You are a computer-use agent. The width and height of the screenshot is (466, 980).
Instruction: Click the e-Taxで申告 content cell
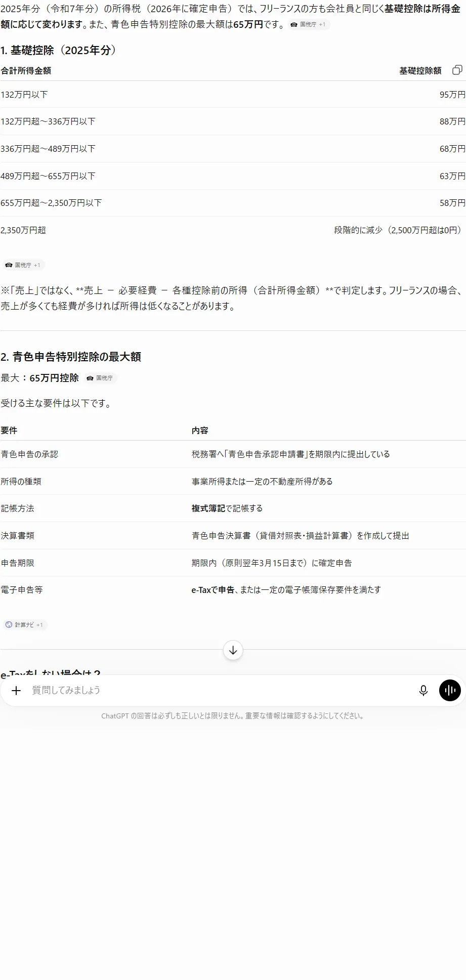pyautogui.click(x=286, y=590)
